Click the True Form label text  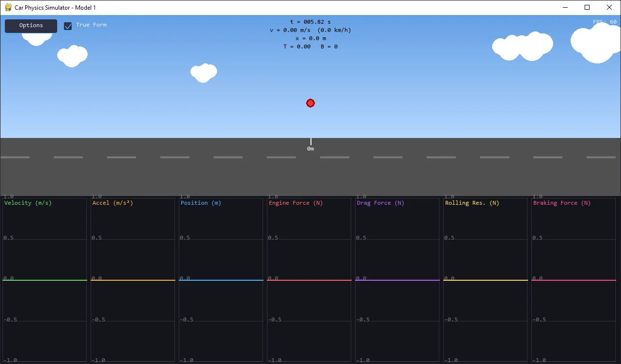[x=91, y=25]
